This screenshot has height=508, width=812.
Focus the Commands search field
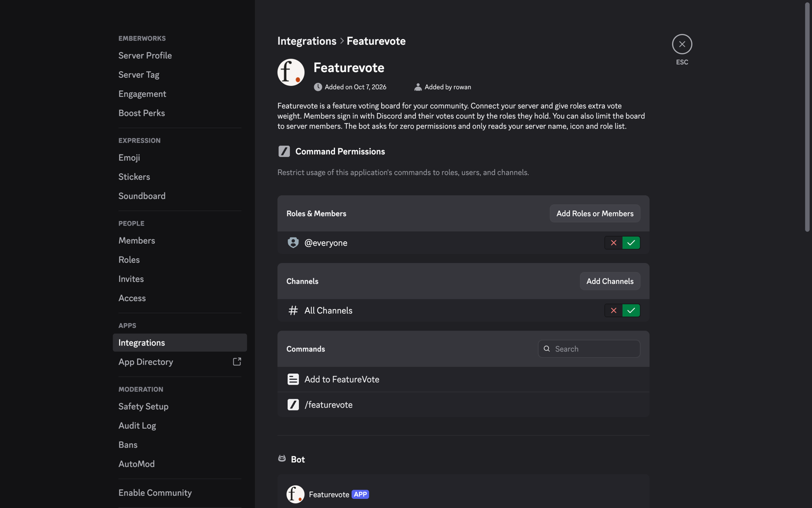589,349
